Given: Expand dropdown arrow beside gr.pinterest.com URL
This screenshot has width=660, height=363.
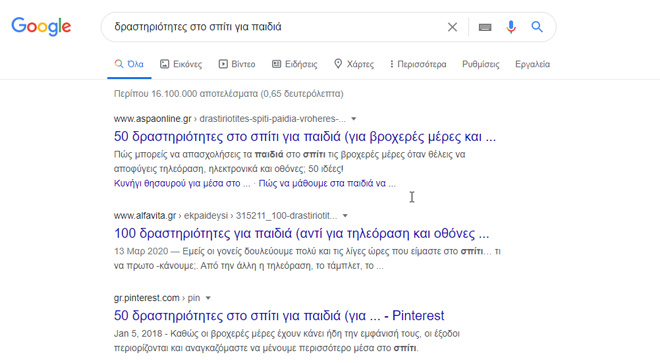Looking at the screenshot, I should click(208, 298).
